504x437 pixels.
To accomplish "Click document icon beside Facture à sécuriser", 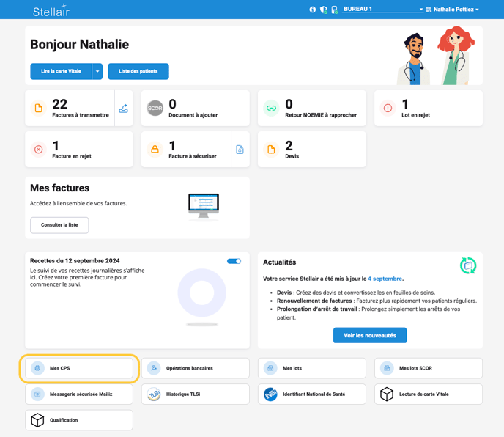I will pos(240,150).
